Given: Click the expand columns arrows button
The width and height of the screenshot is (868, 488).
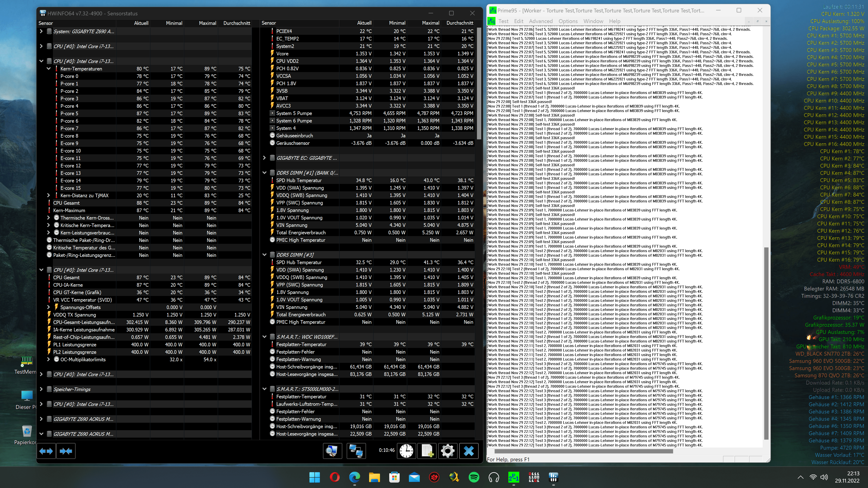Looking at the screenshot, I should pos(46,451).
